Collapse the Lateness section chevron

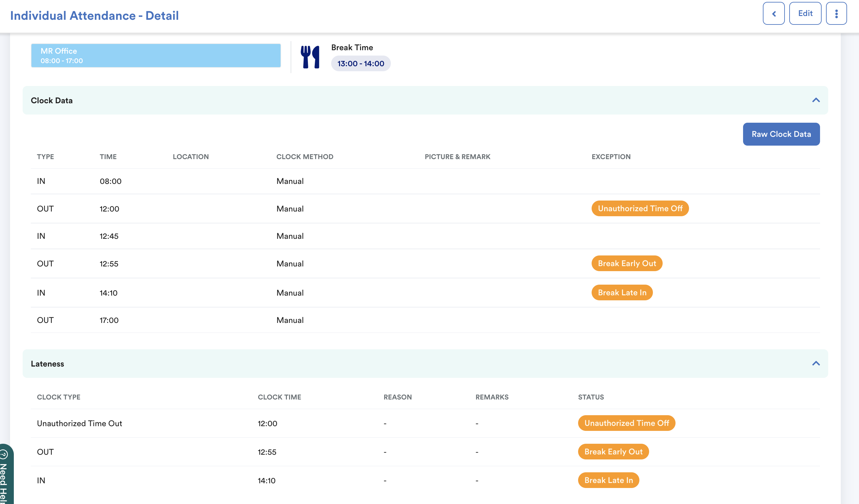816,363
